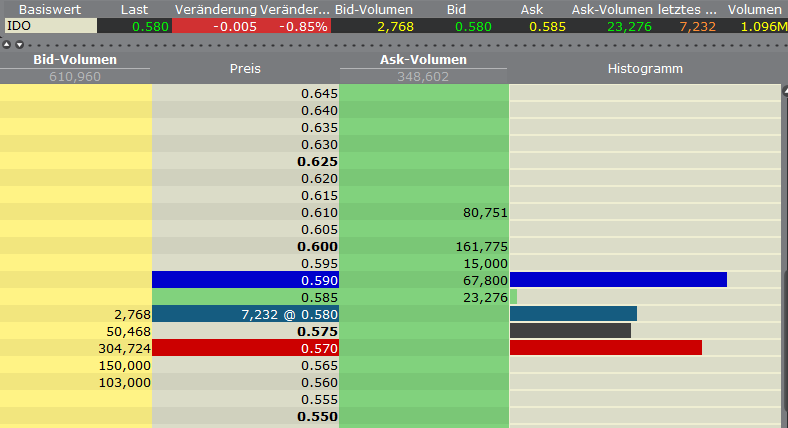This screenshot has width=788, height=428.
Task: Click bid volume 50,468 at 0.575
Action: click(128, 332)
